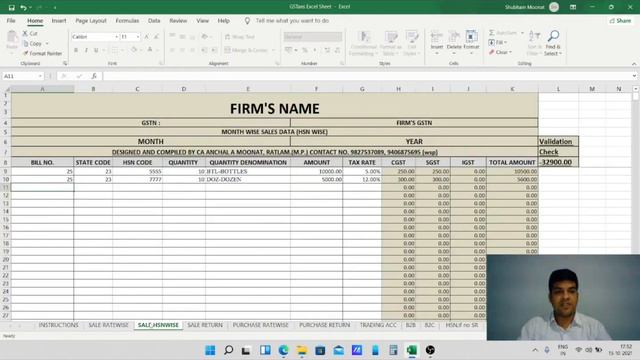Viewport: 640px width, 360px height.
Task: Click the Fill Color paint bucket
Action: 133,50
